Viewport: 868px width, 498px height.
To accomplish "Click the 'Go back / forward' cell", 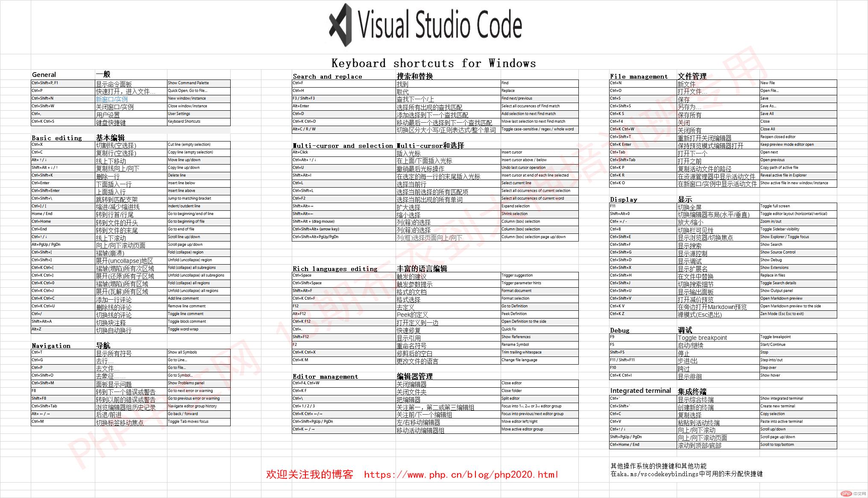I will tap(199, 414).
